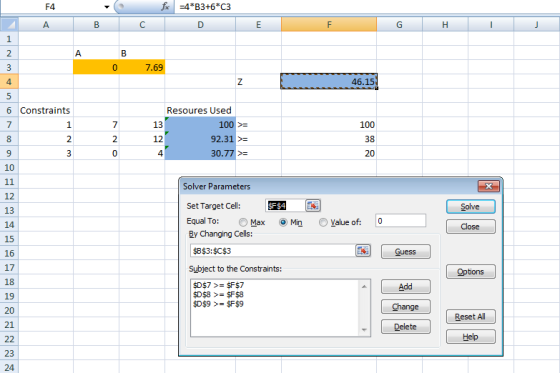Select the Value of radio button
Screen dimensions: 560x373
tap(323, 222)
